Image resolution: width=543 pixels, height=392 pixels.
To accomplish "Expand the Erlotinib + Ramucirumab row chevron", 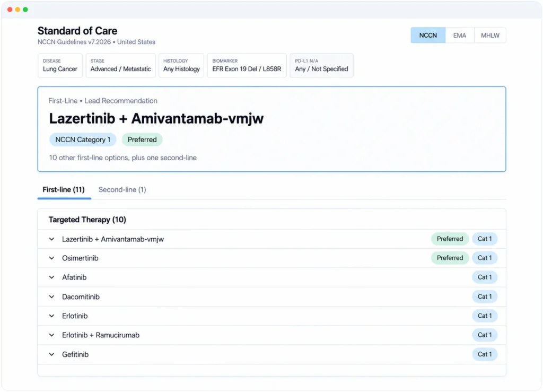I will [x=51, y=335].
